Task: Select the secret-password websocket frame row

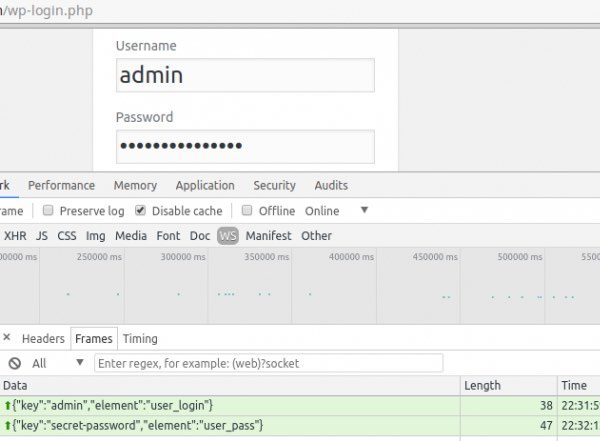Action: pos(230,426)
